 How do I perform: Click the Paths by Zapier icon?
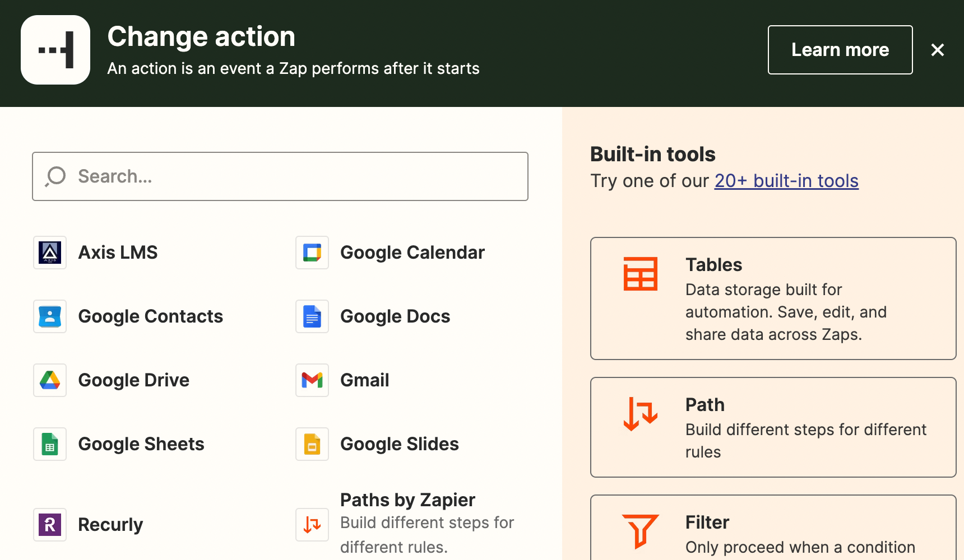[x=312, y=525]
